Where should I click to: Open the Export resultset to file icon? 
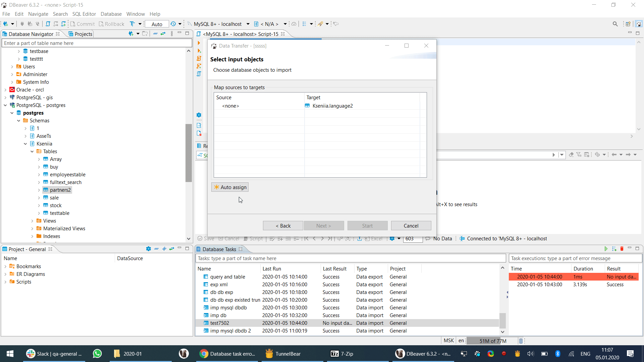[199, 125]
